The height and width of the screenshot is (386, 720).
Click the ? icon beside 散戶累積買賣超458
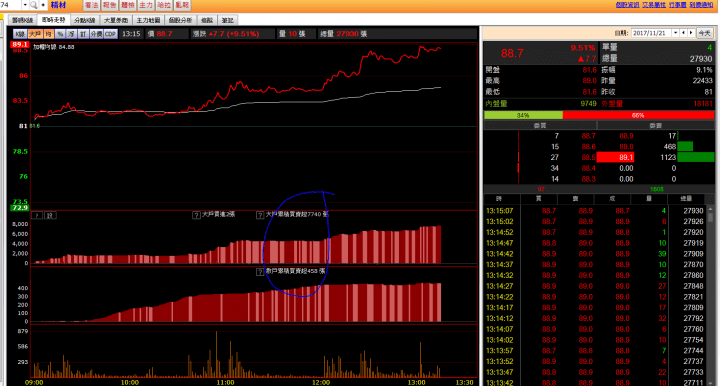(x=260, y=272)
